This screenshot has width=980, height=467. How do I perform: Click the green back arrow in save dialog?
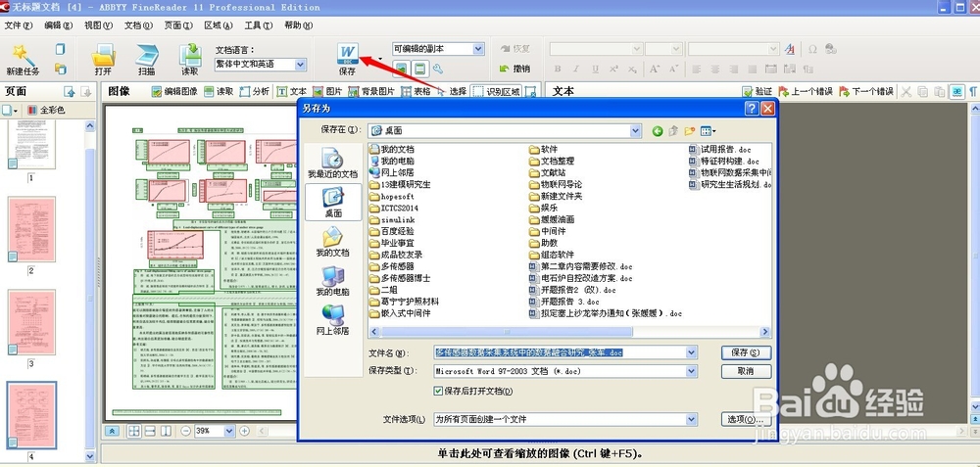point(658,130)
